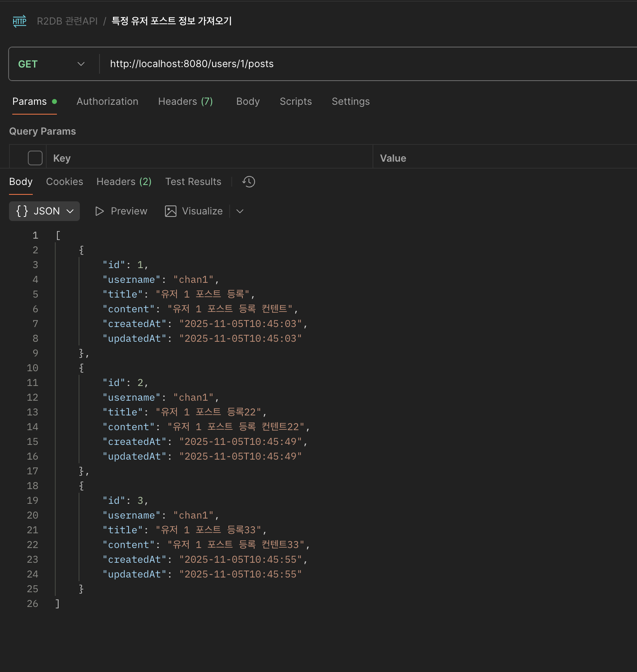Click the title "유저 1 포스트 등록" line
Image resolution: width=637 pixels, height=672 pixels.
(x=178, y=294)
